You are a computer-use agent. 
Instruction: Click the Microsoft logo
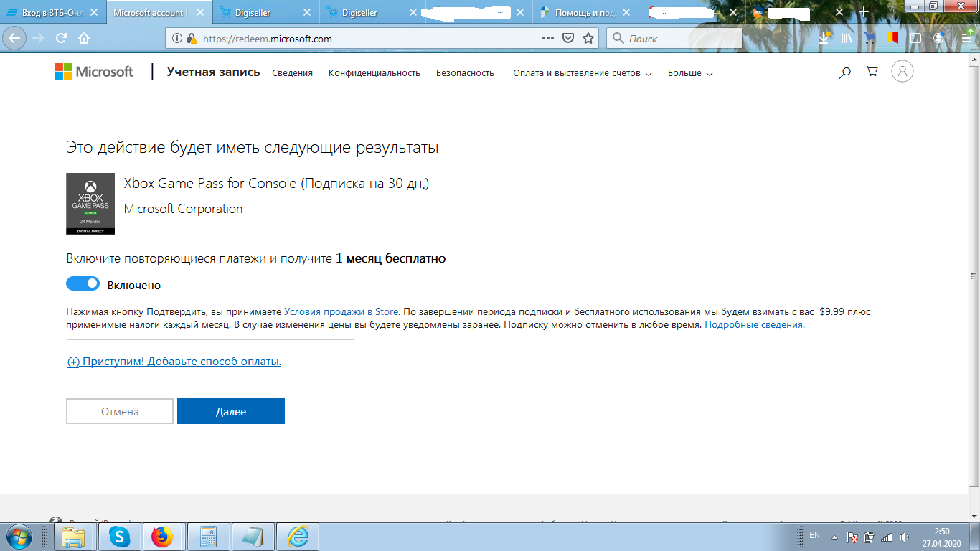pos(94,72)
